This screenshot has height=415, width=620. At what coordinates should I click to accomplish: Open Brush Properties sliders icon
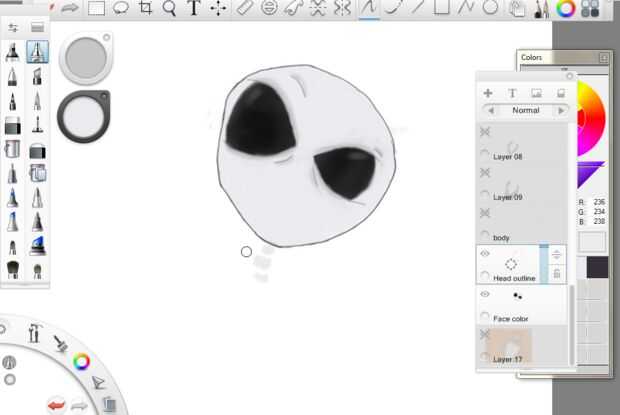pos(13,28)
